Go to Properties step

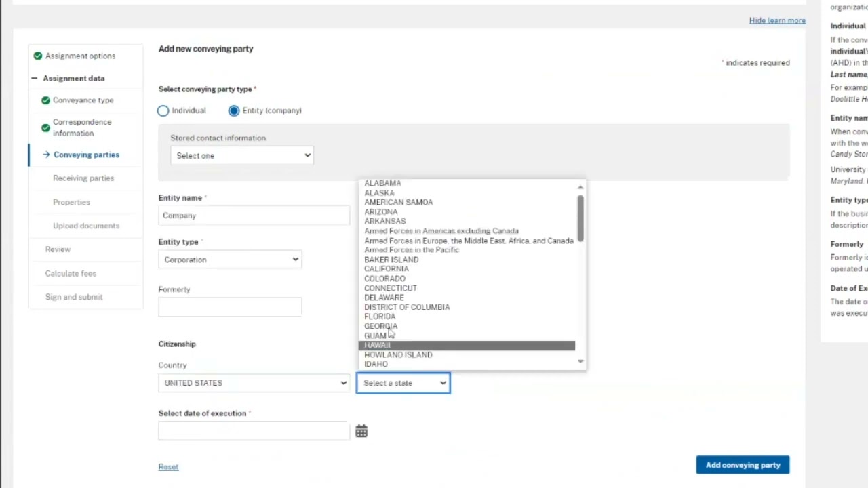click(x=71, y=202)
